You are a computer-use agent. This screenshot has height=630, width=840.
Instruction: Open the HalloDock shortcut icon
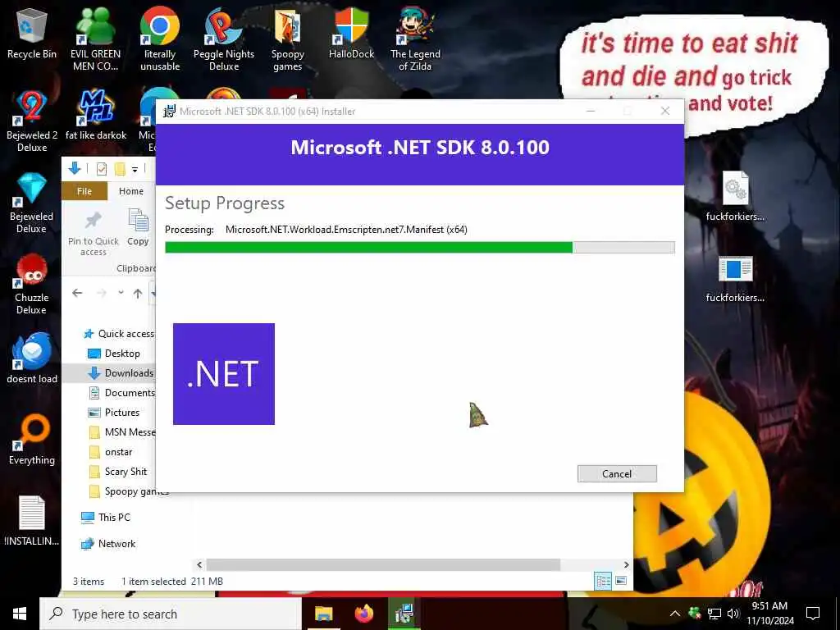(351, 33)
